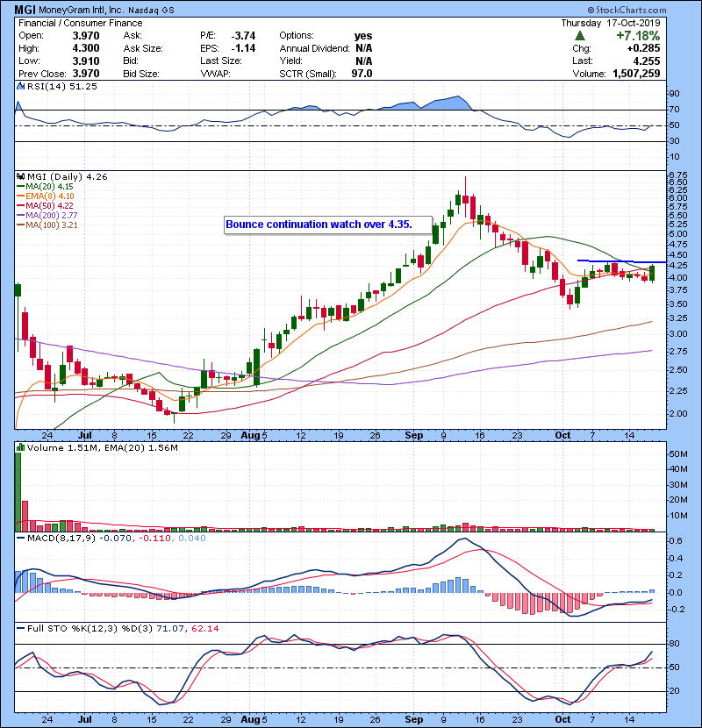Click the Options yes value
Screen dimensions: 702x728
point(363,36)
